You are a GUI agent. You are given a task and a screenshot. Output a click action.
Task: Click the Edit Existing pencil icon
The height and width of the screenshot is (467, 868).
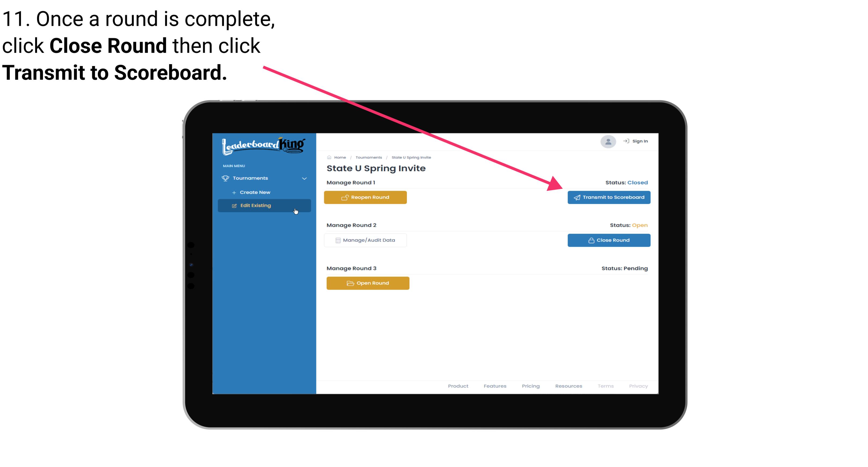[234, 205]
